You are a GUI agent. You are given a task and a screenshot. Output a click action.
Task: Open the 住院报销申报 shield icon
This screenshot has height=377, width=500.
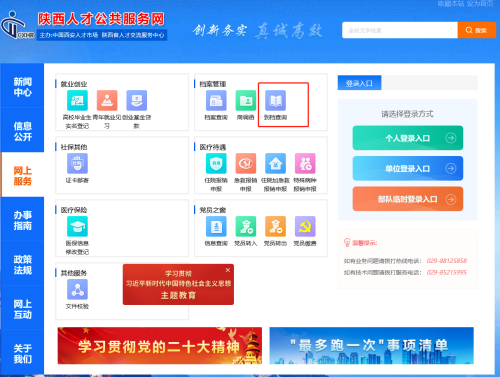(216, 163)
